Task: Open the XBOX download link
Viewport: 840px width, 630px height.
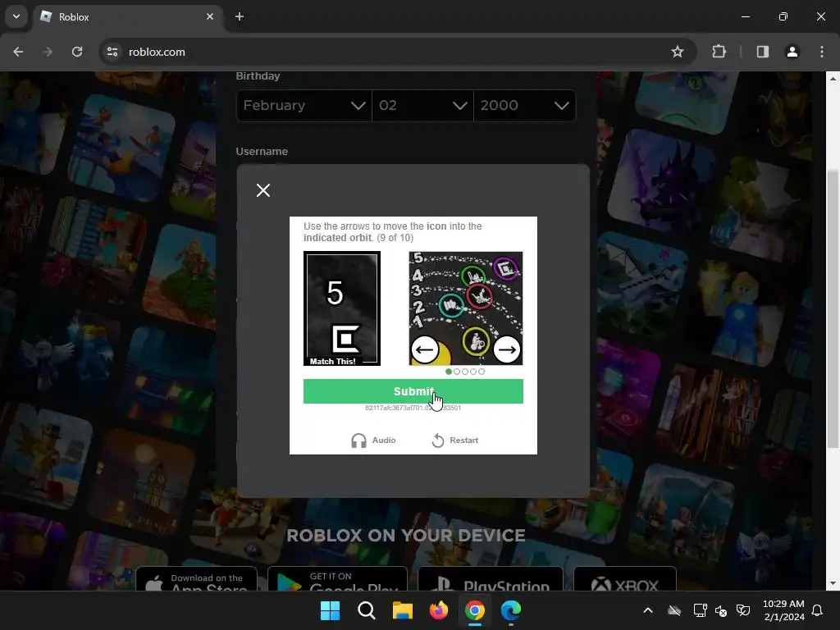Action: click(624, 580)
